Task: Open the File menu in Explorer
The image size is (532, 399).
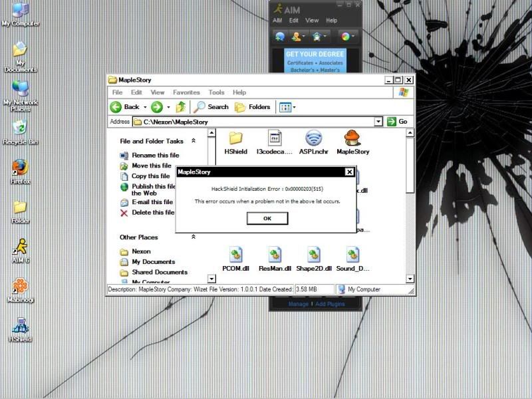Action: (118, 92)
